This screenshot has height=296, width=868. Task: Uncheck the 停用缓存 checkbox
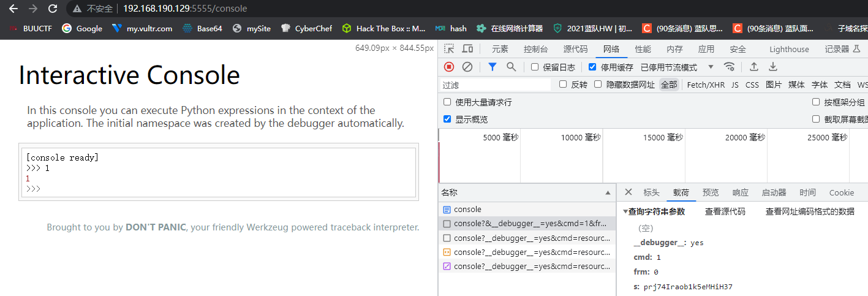pos(592,67)
